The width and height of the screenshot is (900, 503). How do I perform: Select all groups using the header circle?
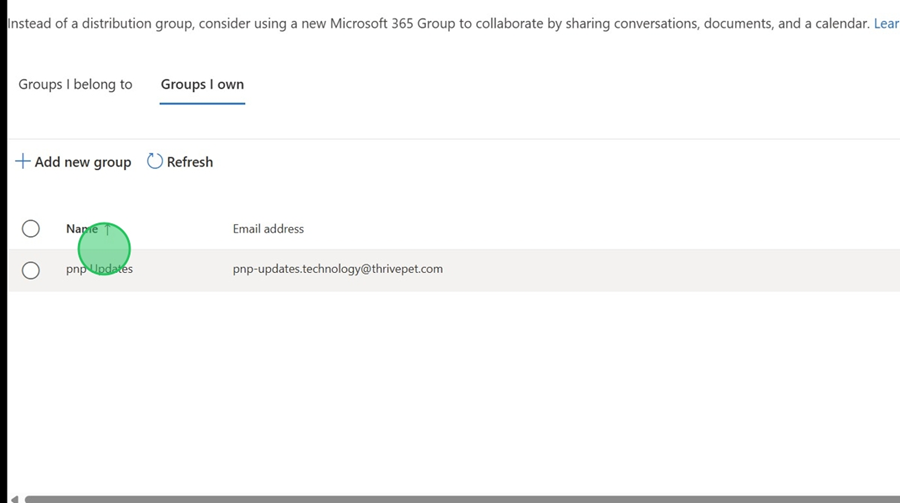[31, 229]
